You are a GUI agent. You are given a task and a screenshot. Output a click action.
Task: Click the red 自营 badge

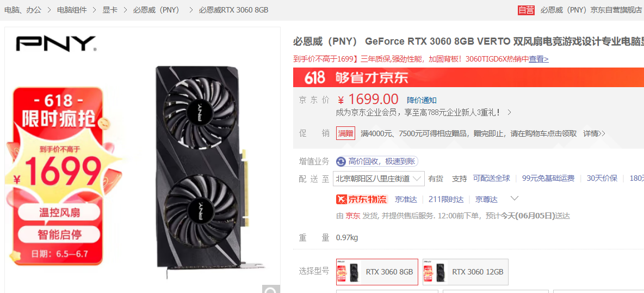pyautogui.click(x=526, y=10)
